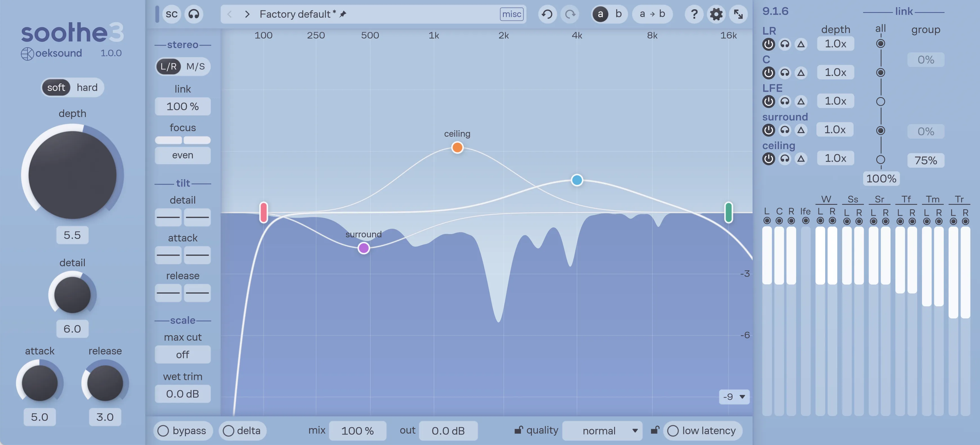Image resolution: width=980 pixels, height=445 pixels.
Task: Open settings gear icon
Action: [716, 14]
